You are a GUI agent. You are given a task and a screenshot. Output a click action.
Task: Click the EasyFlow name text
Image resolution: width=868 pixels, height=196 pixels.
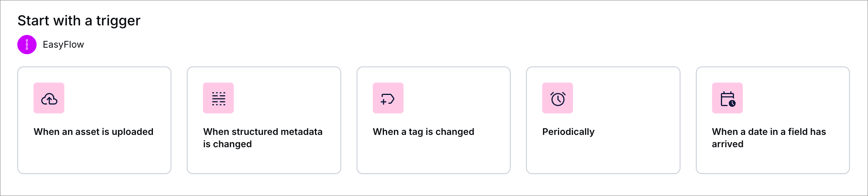(x=63, y=45)
